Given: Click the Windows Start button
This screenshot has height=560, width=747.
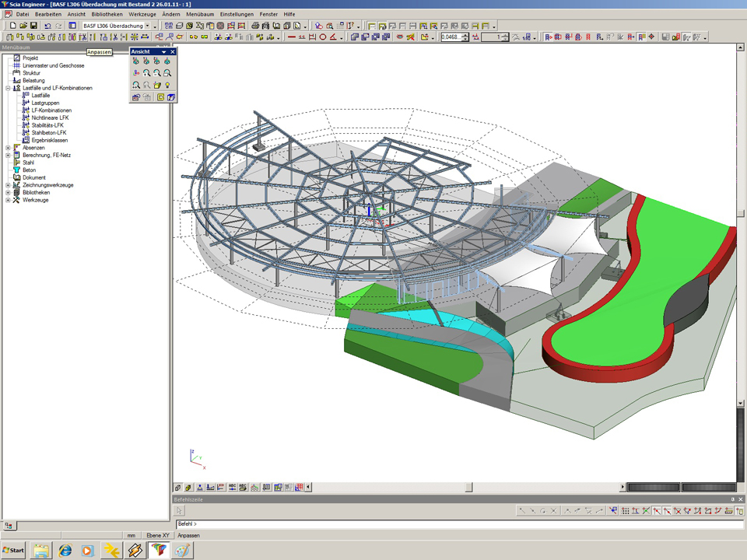Looking at the screenshot, I should pos(14,551).
